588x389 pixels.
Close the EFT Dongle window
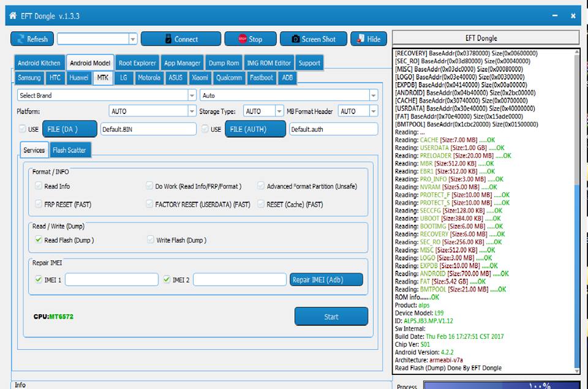tap(573, 15)
